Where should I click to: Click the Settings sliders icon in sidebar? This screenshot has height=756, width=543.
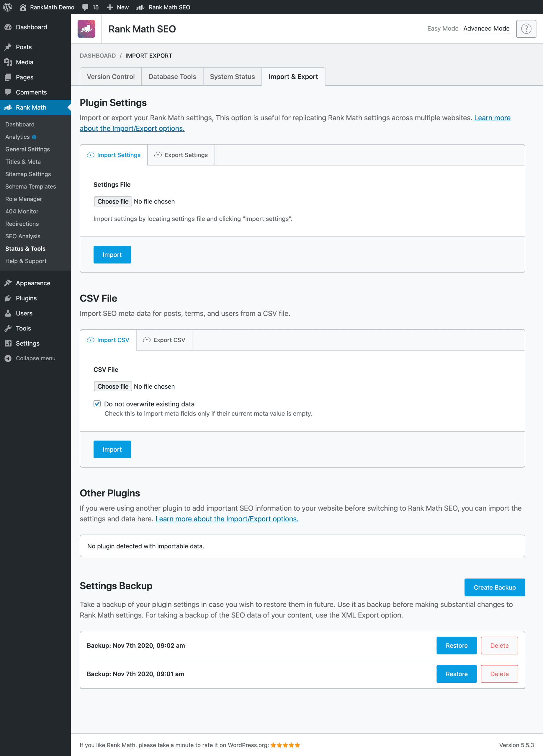click(8, 343)
